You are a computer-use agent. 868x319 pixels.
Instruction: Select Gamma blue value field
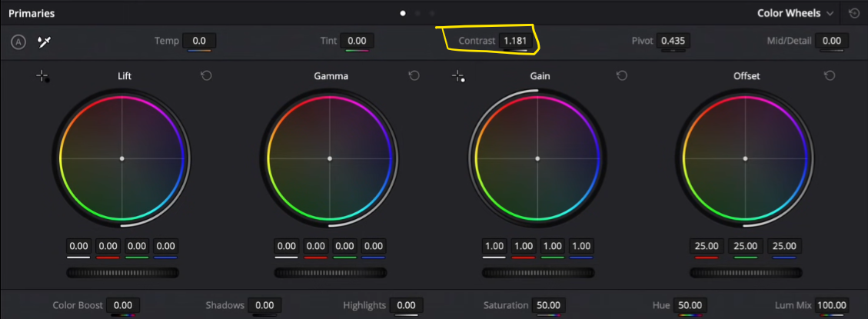(374, 247)
